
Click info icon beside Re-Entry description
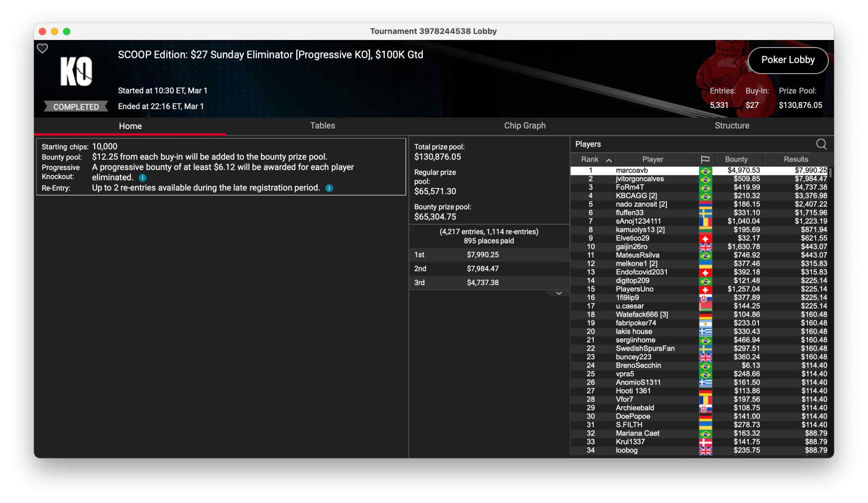point(329,188)
